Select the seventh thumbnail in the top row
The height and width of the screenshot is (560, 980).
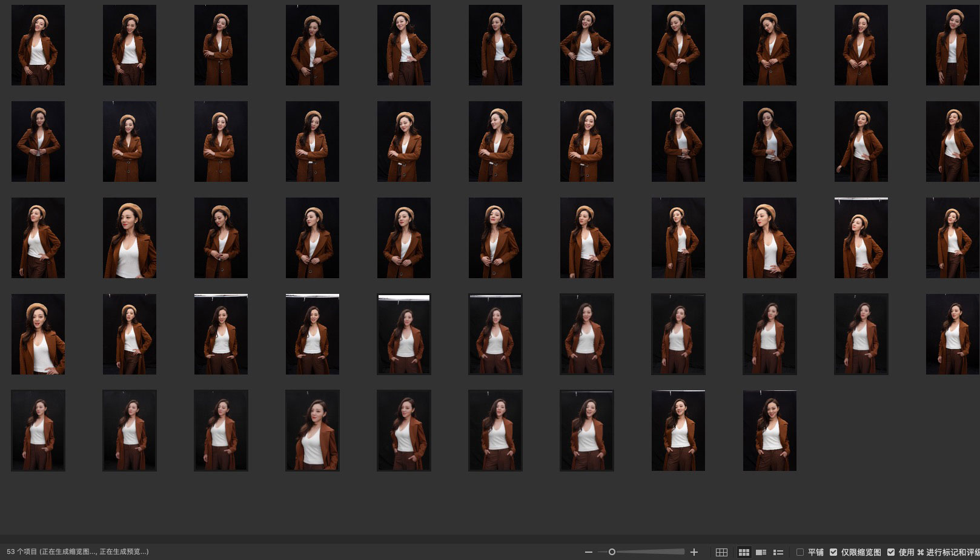(587, 45)
